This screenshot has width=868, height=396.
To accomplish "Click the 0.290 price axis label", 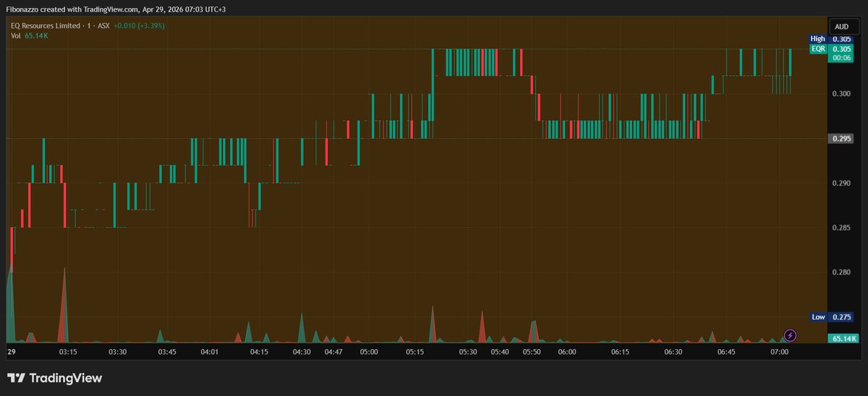I will [841, 184].
